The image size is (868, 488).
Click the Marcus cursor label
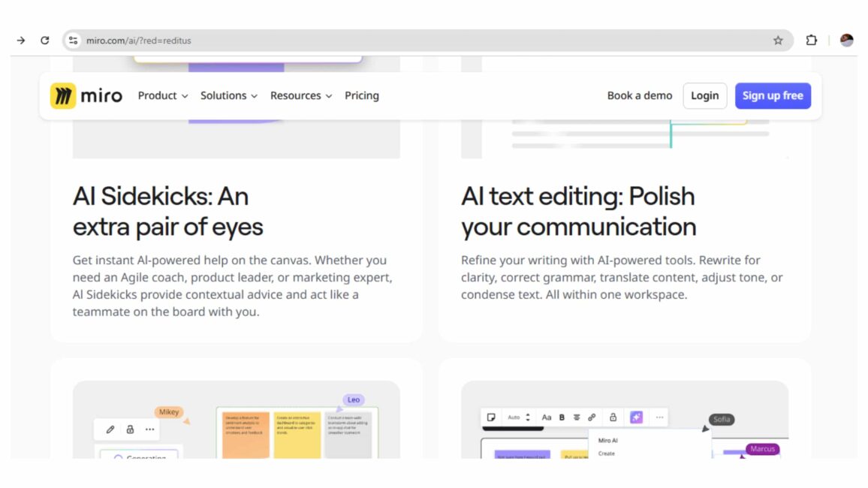762,449
